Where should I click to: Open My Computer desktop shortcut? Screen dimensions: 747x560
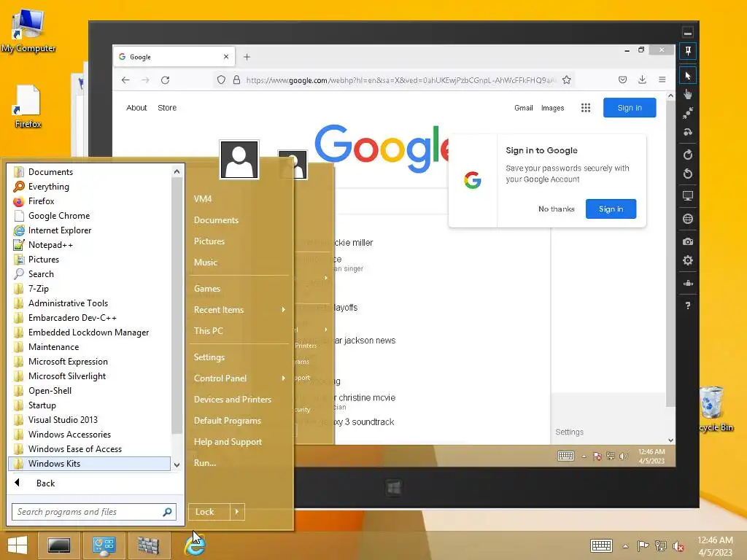coord(28,29)
